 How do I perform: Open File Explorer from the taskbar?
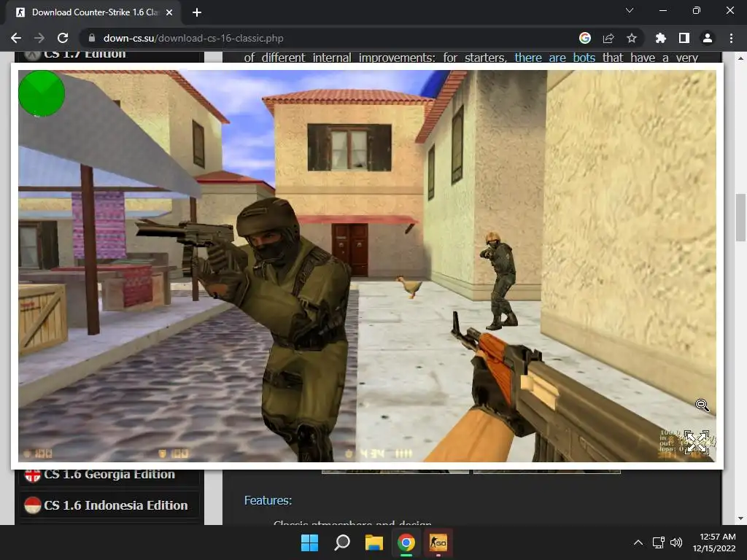click(x=374, y=542)
